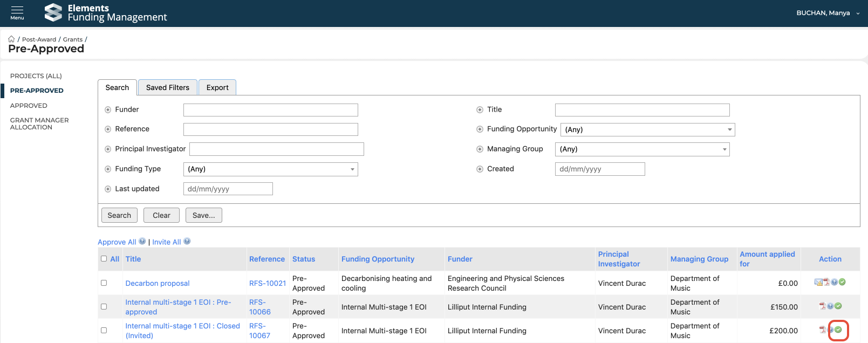The image size is (868, 343).
Task: Approve the RFS-10067 row with green tick
Action: (x=838, y=330)
